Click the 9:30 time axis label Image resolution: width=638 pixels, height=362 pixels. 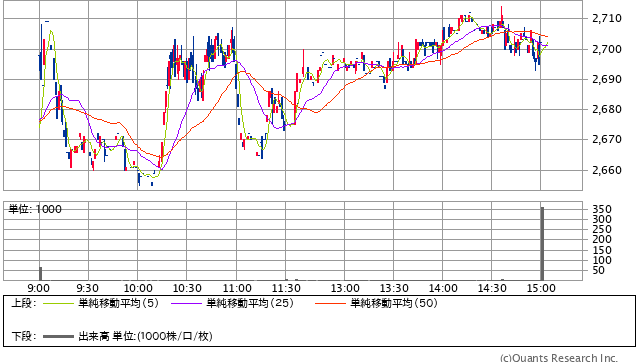point(87,288)
